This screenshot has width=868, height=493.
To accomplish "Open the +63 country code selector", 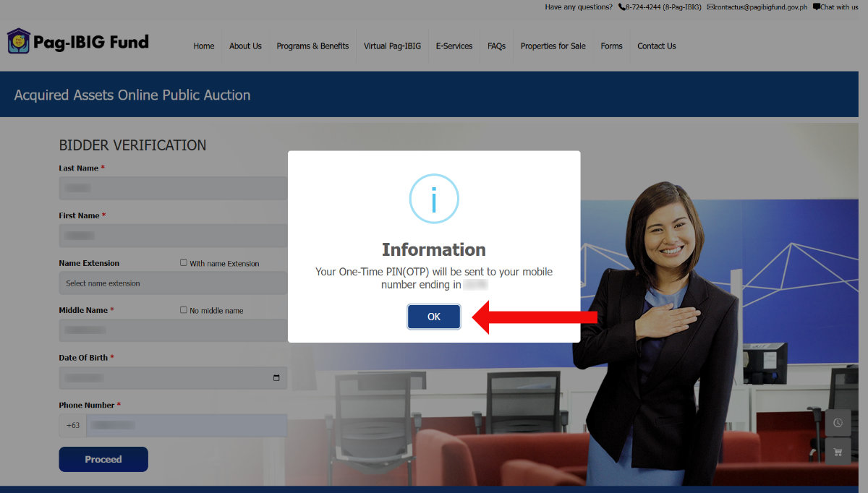I will coord(73,426).
